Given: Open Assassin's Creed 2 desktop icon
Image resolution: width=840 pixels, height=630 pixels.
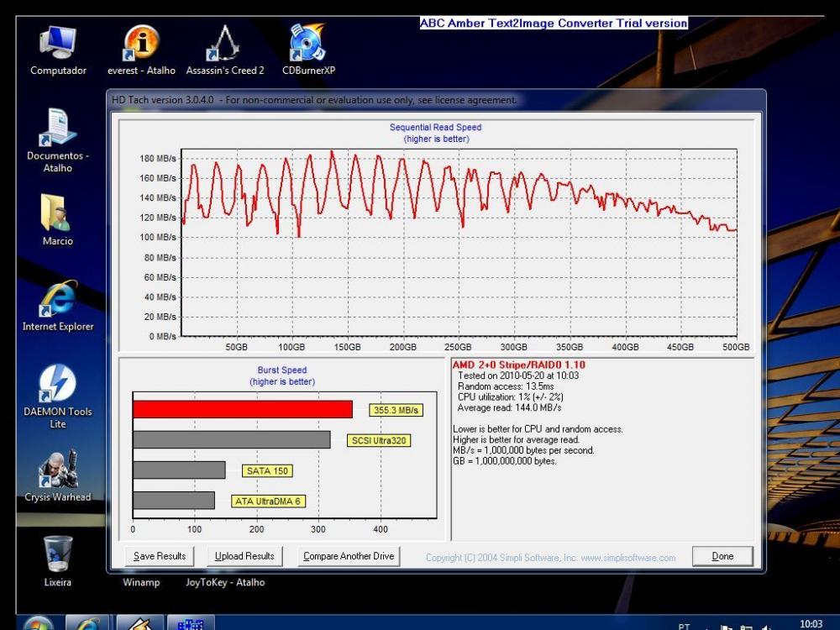Looking at the screenshot, I should click(x=224, y=44).
